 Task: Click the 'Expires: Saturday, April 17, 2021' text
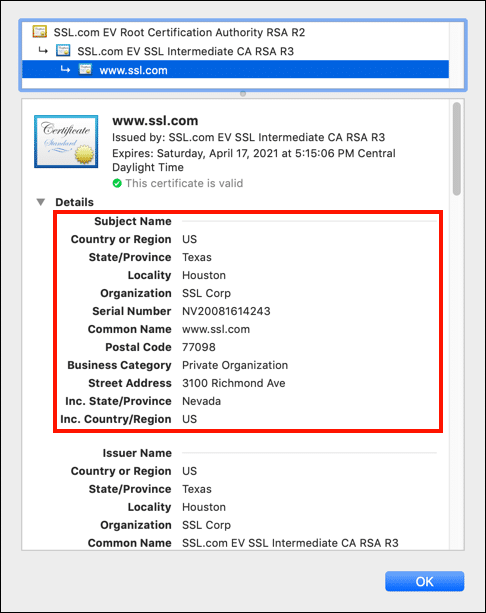254,160
